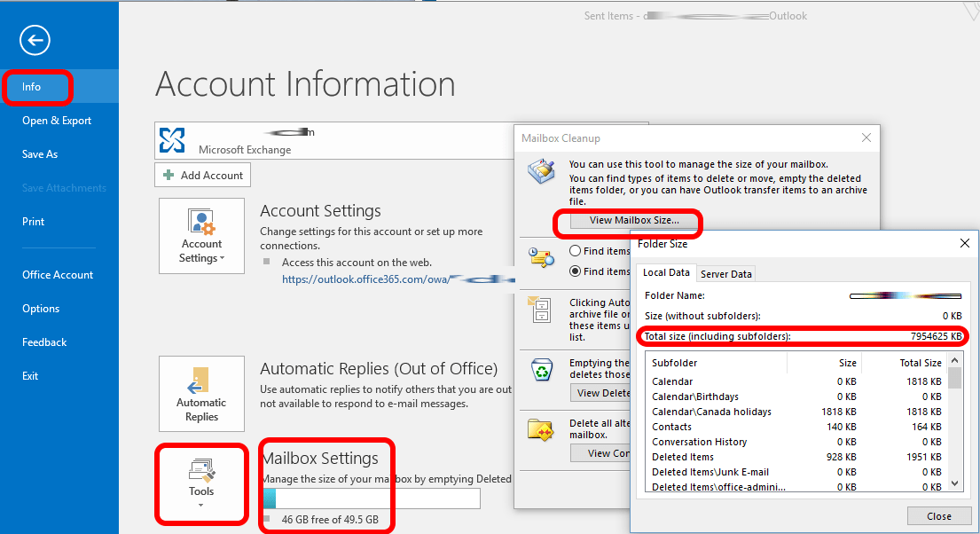980x534 pixels.
Task: Click the selected Find items radio button
Action: tap(575, 271)
